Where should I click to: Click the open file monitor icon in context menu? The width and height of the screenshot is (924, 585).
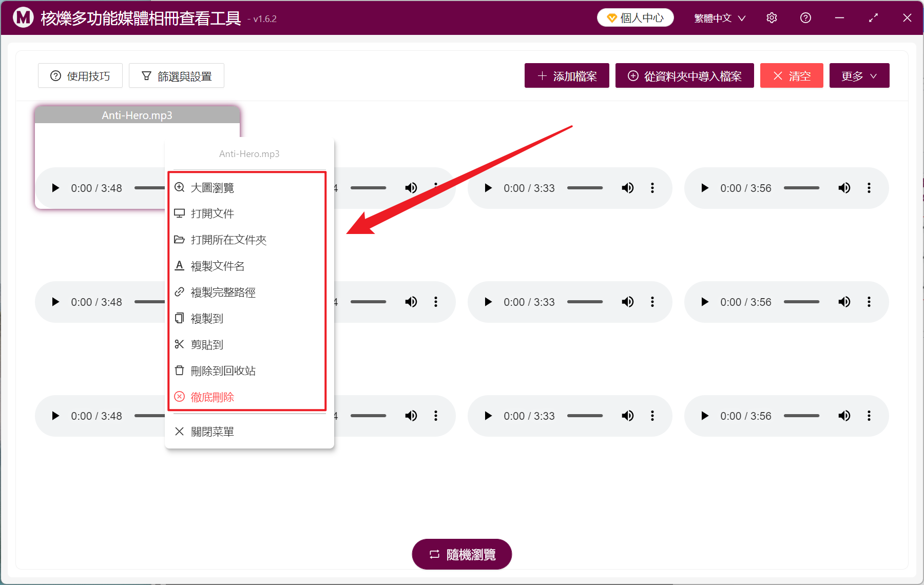click(x=179, y=213)
